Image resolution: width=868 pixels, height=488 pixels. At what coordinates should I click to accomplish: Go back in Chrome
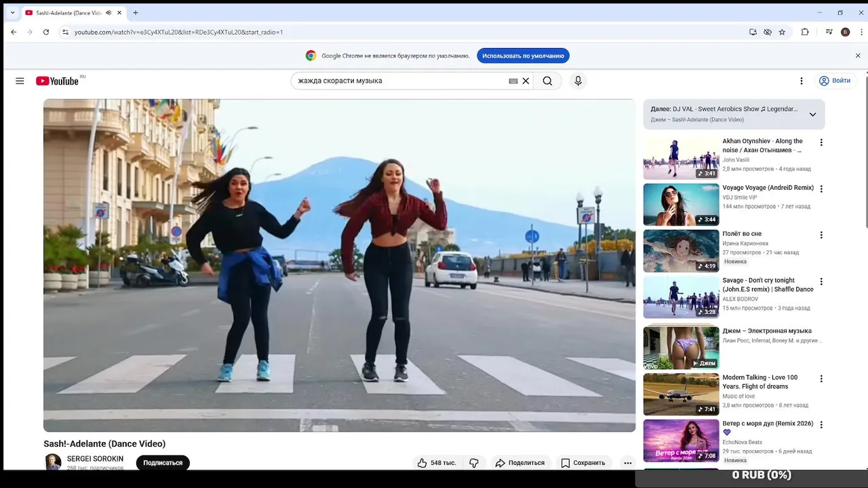(14, 32)
